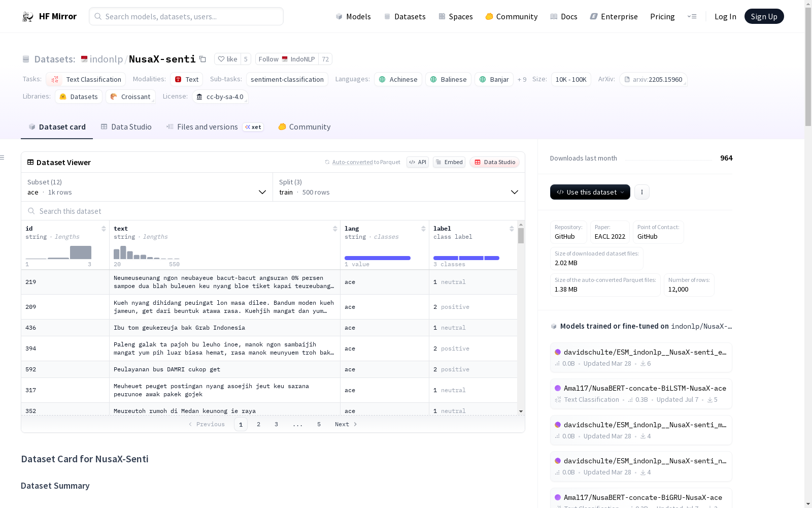Open the Files and versions tab

[x=215, y=127]
